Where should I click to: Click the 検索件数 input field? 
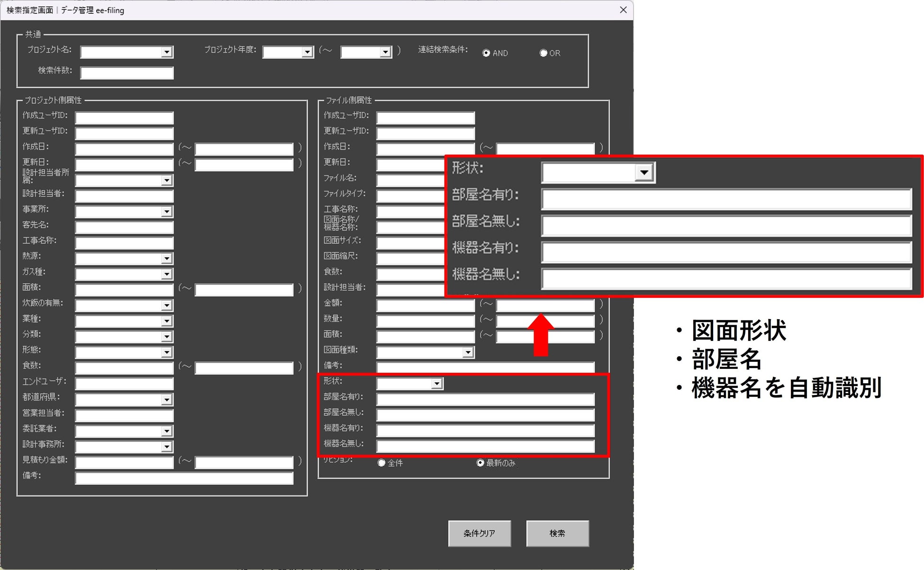pyautogui.click(x=127, y=73)
